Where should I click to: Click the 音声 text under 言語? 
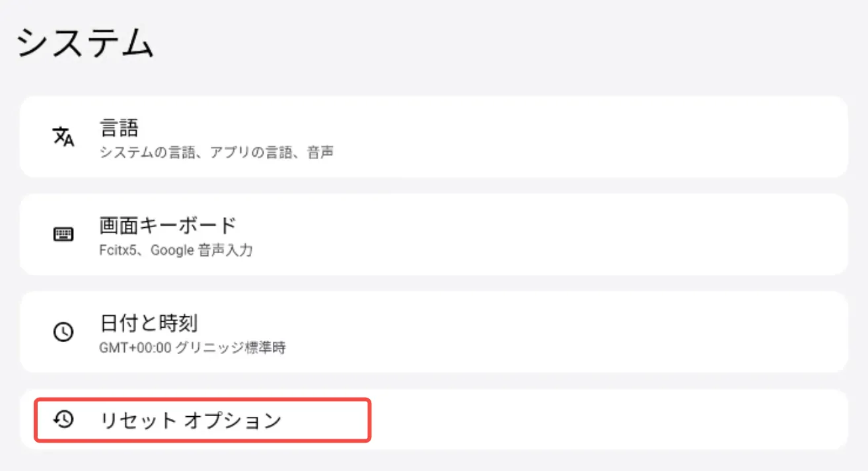coord(320,153)
